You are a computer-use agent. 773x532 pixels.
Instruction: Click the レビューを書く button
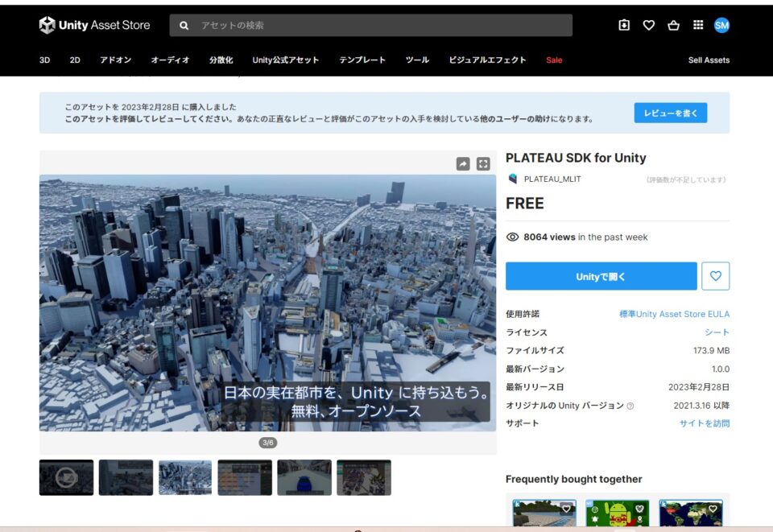(669, 113)
